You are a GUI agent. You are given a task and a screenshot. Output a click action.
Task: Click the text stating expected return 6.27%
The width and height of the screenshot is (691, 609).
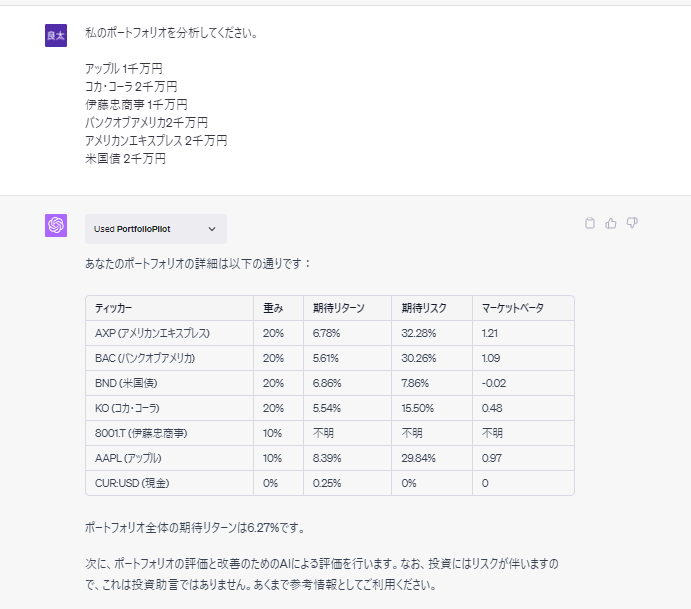point(194,527)
